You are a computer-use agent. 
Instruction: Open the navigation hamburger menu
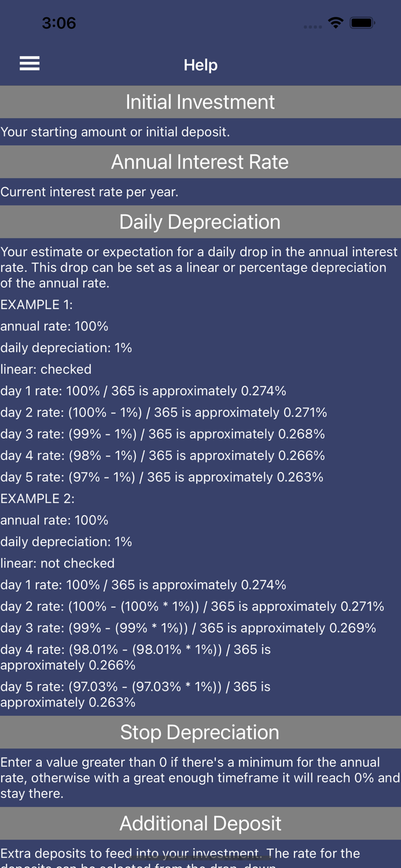tap(29, 64)
